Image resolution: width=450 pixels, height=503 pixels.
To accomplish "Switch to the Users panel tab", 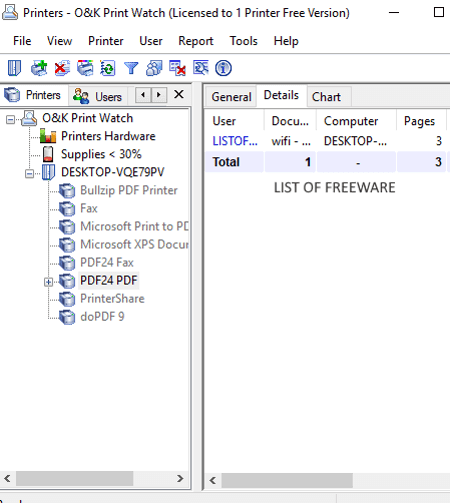I will [98, 97].
